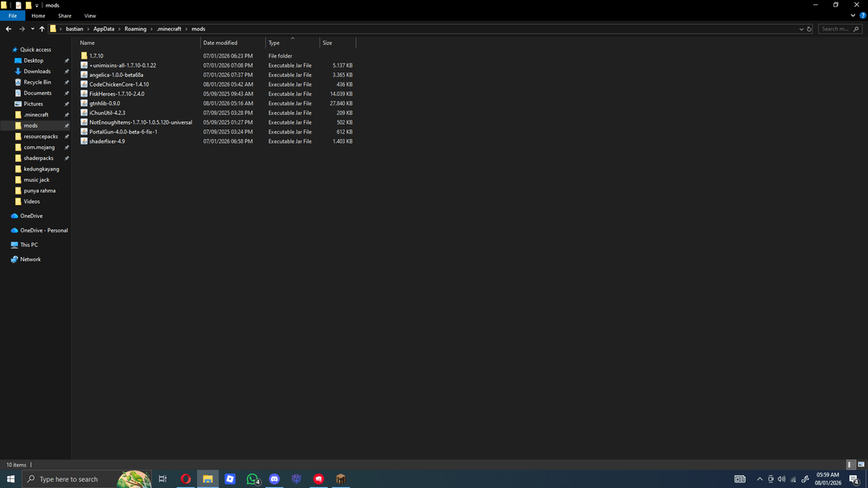Expand the ribbon with the chevron

(x=853, y=15)
